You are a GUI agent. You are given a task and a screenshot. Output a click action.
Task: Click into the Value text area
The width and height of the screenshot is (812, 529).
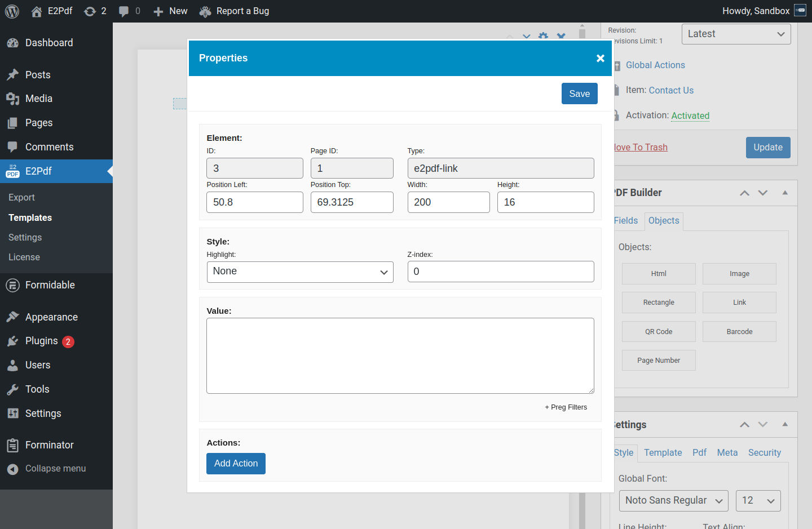pos(400,355)
